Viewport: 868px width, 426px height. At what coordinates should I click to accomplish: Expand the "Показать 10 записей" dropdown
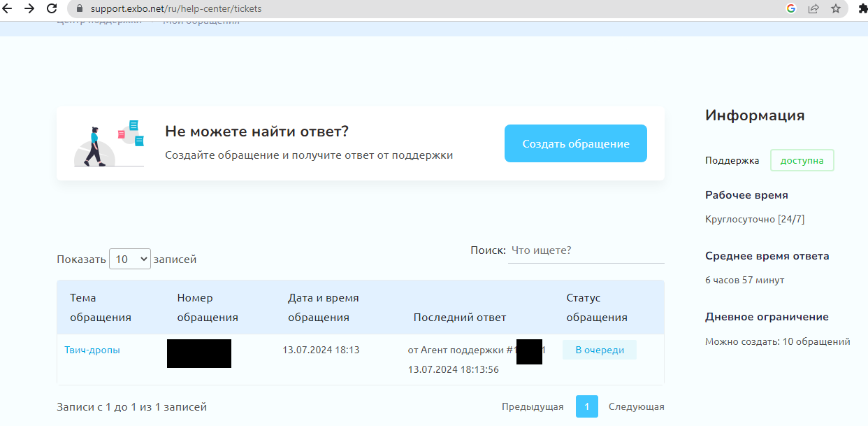coord(130,260)
